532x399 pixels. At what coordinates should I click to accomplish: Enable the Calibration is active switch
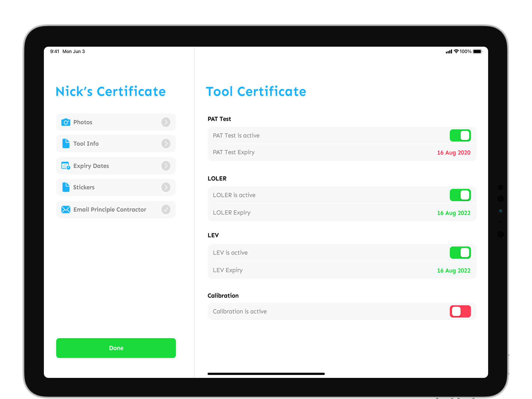[460, 311]
